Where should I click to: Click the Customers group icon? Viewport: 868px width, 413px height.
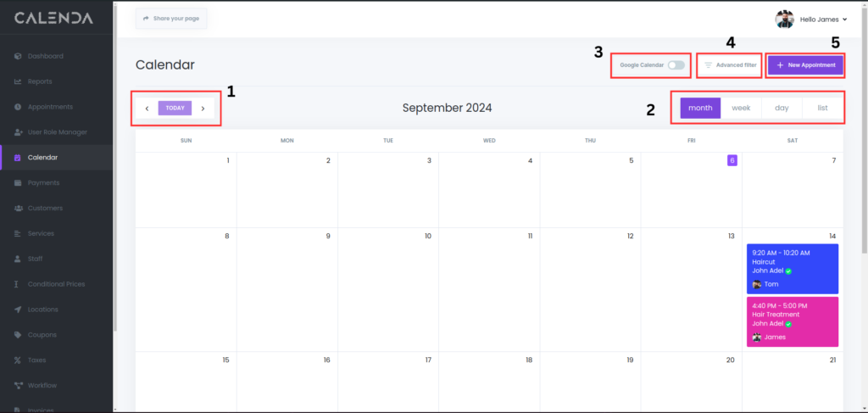(x=18, y=208)
